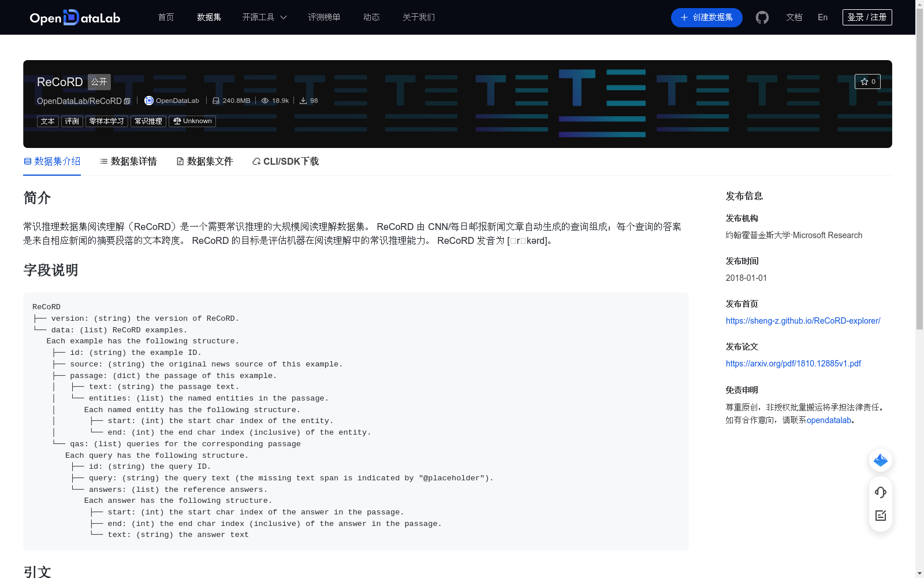
Task: Click the download count icon 98
Action: coord(303,101)
